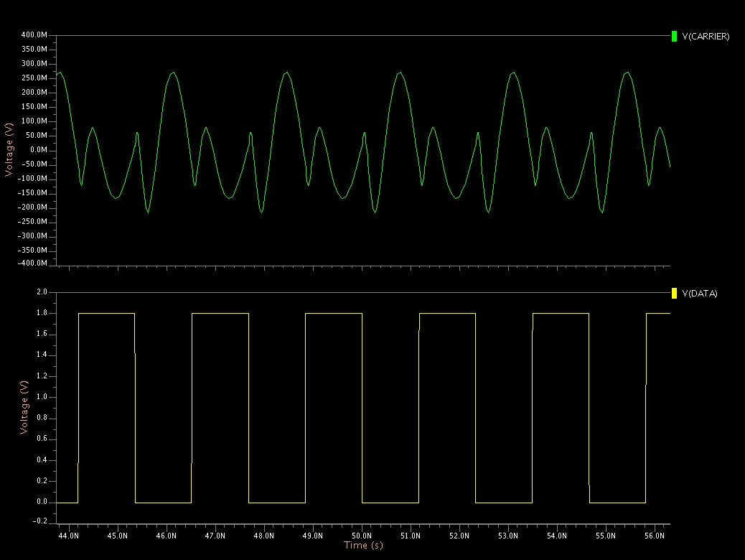
Task: Click the carrier plot Voltage (V) axis title
Action: (x=9, y=150)
